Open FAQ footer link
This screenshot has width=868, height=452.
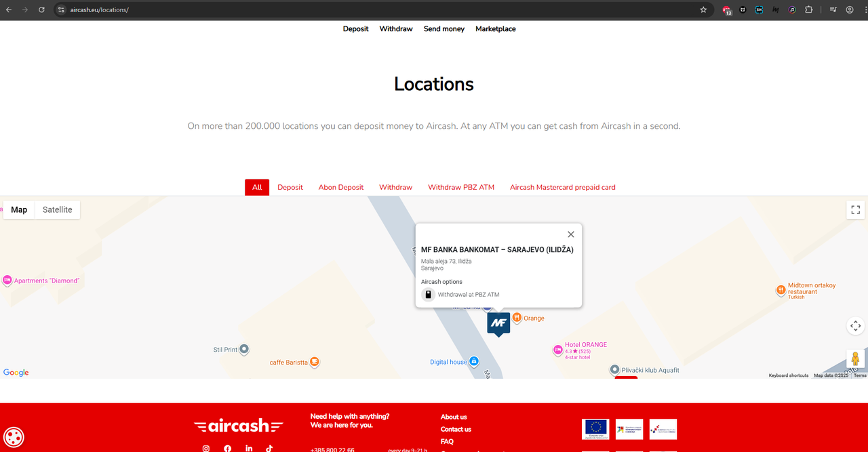[x=447, y=441]
